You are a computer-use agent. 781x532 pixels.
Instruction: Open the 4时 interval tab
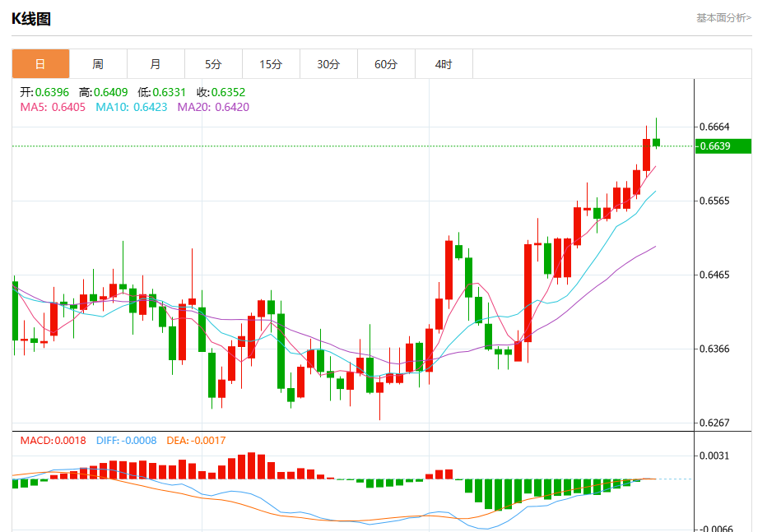[x=444, y=63]
